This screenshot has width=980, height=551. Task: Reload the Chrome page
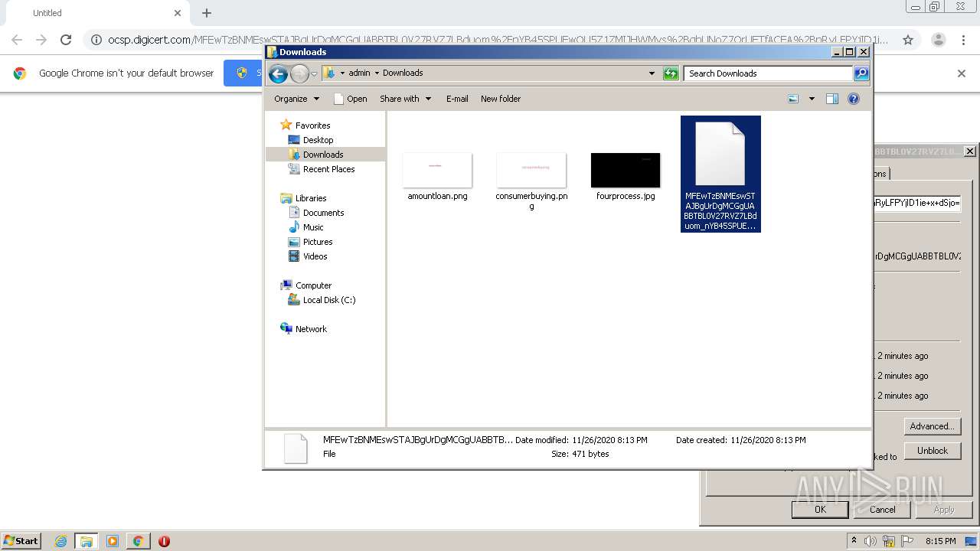point(66,40)
